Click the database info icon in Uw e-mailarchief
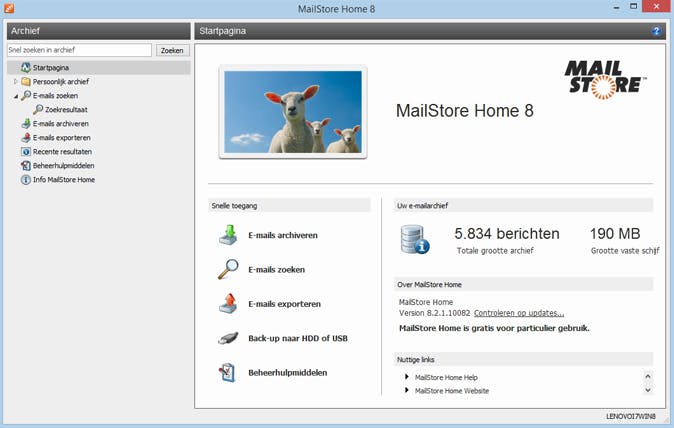This screenshot has width=674, height=428. 414,239
